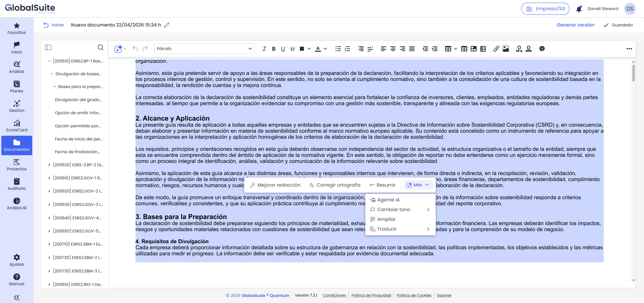Viewport: 644px width, 303px height.
Task: Go to Inicio in the sidebar
Action: point(17,48)
